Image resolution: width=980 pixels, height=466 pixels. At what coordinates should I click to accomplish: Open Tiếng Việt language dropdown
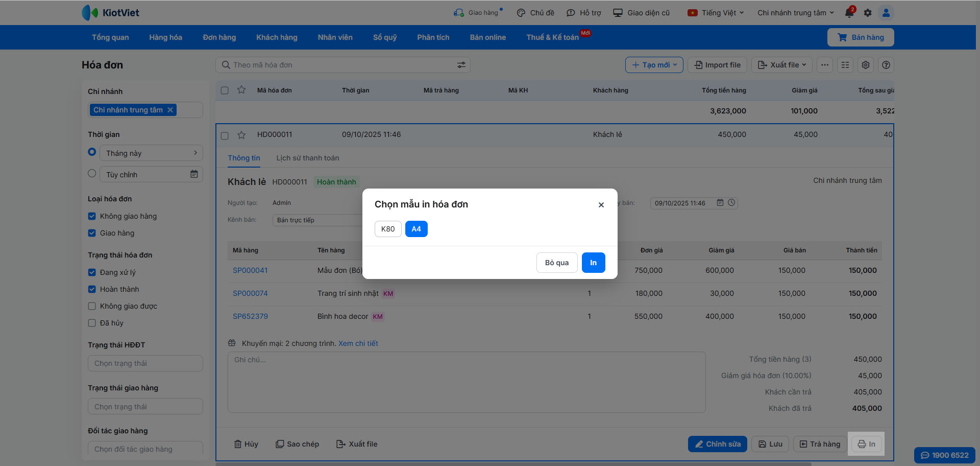[x=716, y=13]
